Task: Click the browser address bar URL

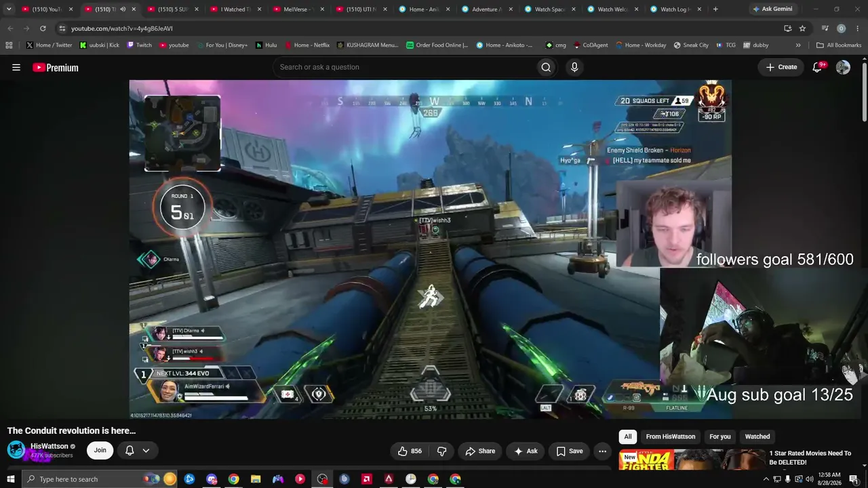Action: [x=122, y=28]
